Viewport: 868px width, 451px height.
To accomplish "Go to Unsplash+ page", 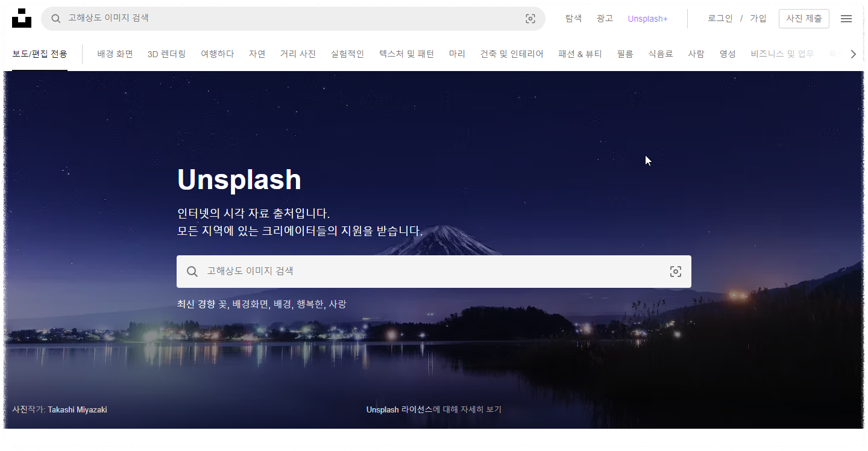I will point(648,19).
